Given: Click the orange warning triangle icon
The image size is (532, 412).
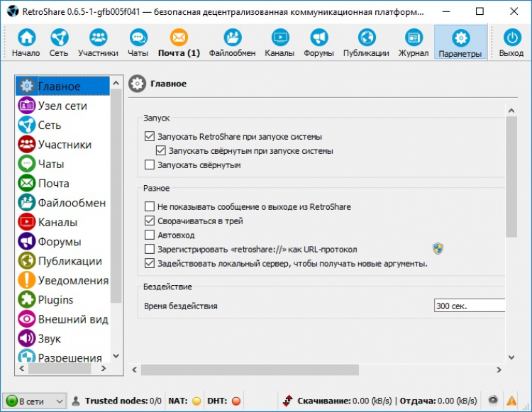Looking at the screenshot, I should [511, 401].
